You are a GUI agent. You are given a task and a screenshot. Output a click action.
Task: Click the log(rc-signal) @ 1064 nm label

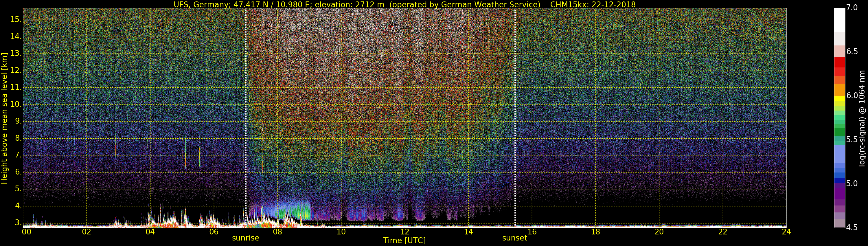click(862, 118)
